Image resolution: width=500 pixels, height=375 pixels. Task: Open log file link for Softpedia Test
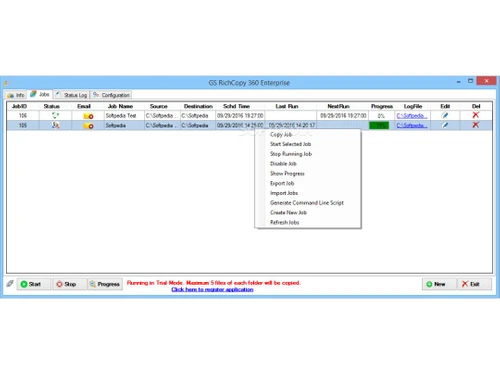click(412, 116)
